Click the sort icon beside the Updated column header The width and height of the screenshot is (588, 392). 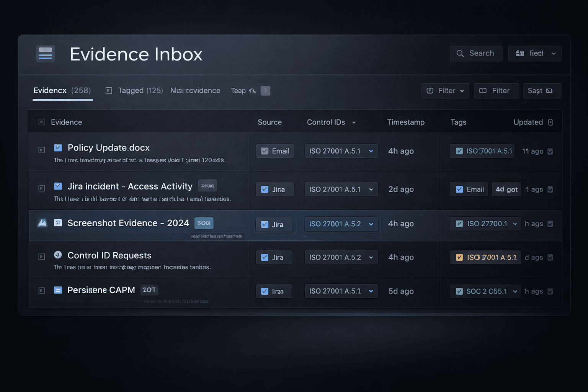(x=550, y=122)
